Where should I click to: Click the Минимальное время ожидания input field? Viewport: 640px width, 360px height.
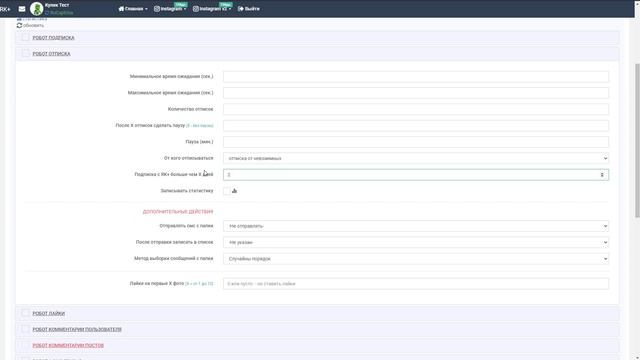[416, 76]
